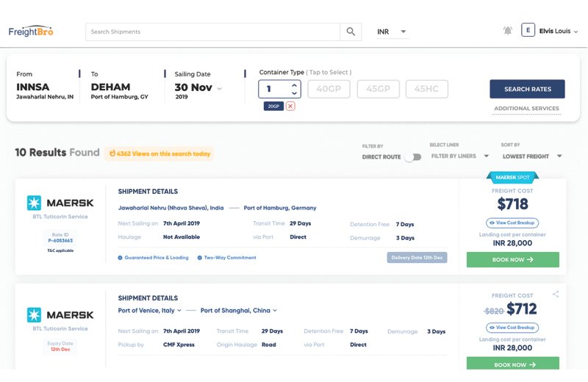Viewport: 588px width, 382px height.
Task: Click the 10 Results Found heading
Action: pyautogui.click(x=57, y=153)
